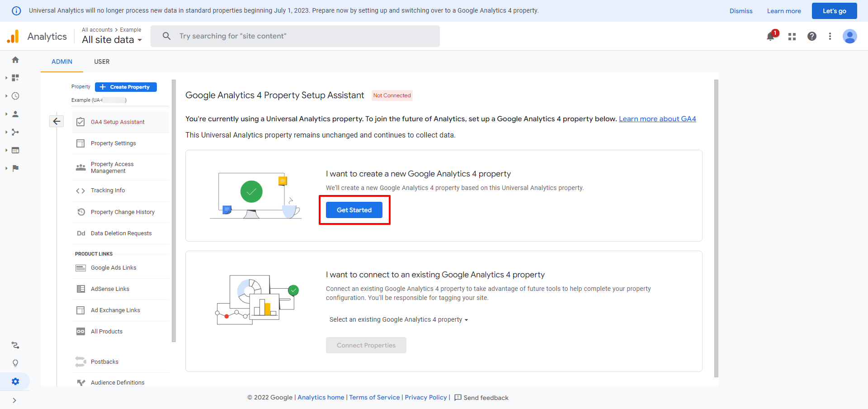Expand the left navigation with bottom chevron
The height and width of the screenshot is (409, 868).
tap(14, 400)
